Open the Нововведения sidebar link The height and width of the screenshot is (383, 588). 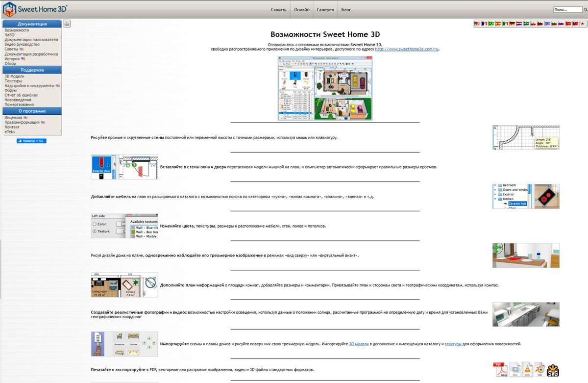tap(17, 100)
